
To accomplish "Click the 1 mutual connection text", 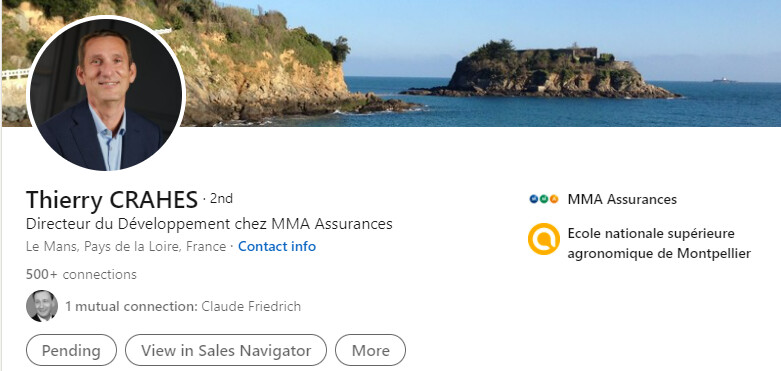I will click(131, 306).
